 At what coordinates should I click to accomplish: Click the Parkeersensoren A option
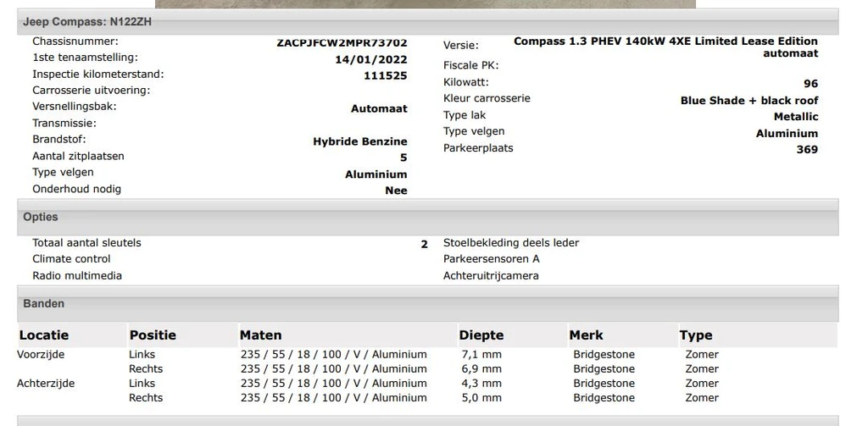tap(491, 259)
